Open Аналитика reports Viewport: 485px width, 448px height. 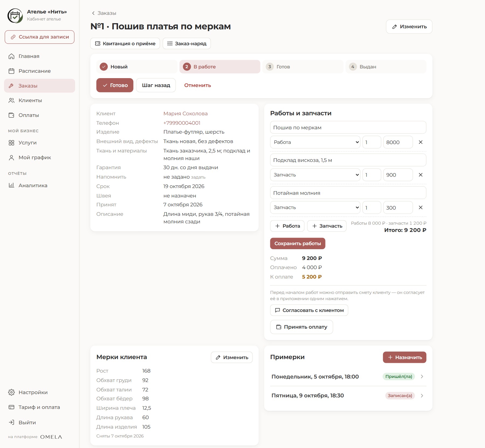39,186
